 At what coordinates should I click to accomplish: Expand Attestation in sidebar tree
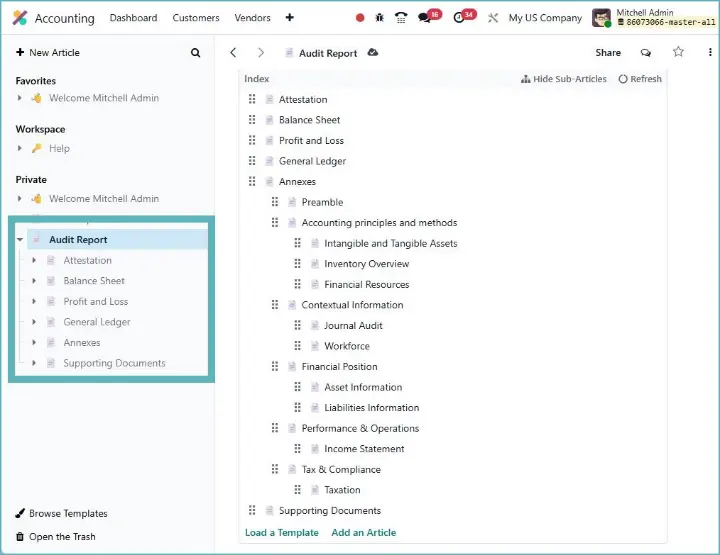[x=34, y=260]
